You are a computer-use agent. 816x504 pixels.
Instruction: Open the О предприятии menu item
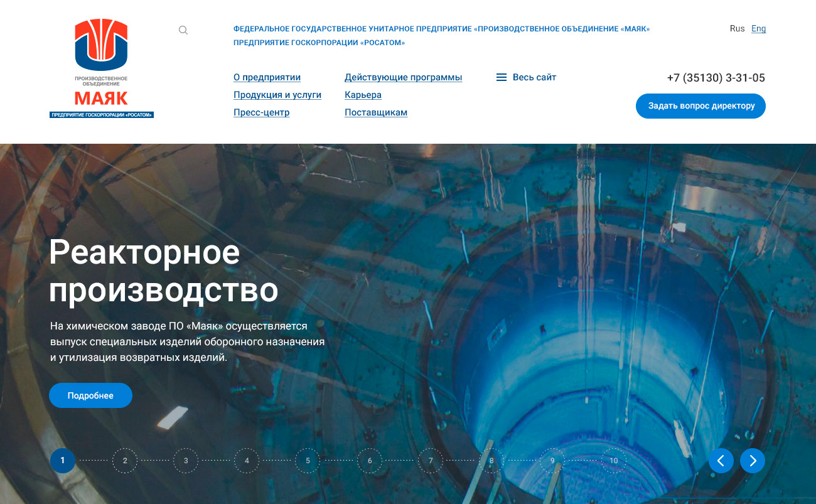tap(267, 77)
